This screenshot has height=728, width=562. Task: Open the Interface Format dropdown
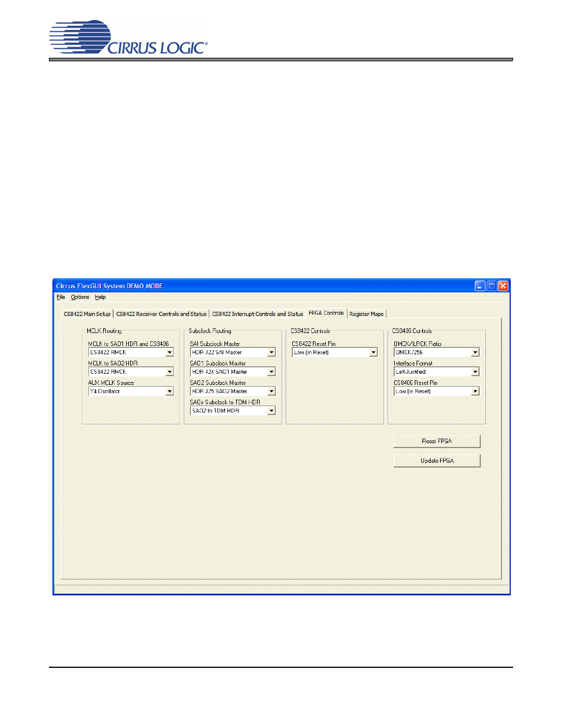tap(437, 371)
